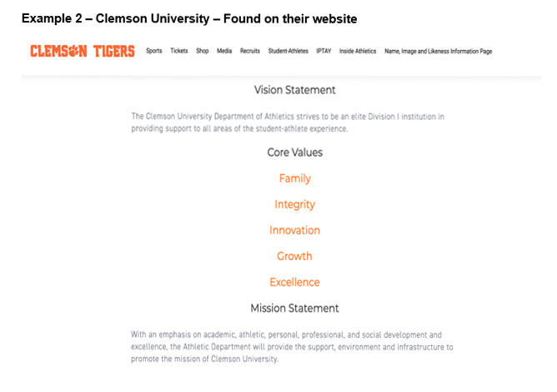Click the tiger paw in Clemson logo
Viewport: 557px width, 392px height.
(x=73, y=51)
